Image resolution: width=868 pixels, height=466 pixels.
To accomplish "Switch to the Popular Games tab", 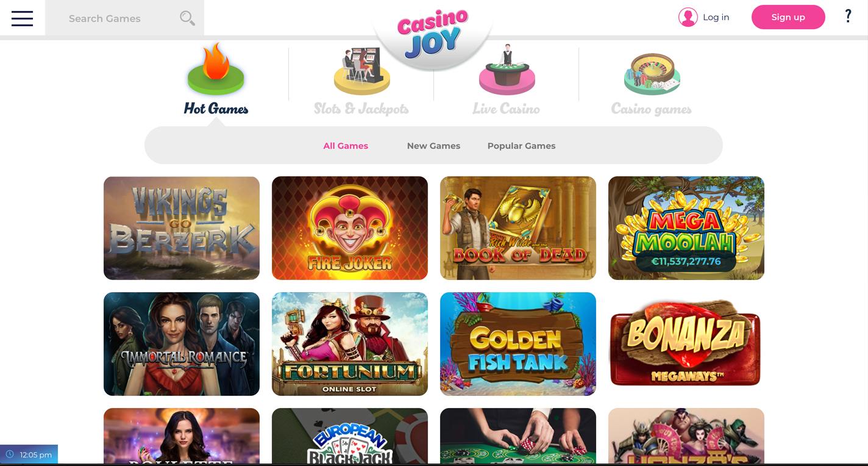I will [521, 146].
